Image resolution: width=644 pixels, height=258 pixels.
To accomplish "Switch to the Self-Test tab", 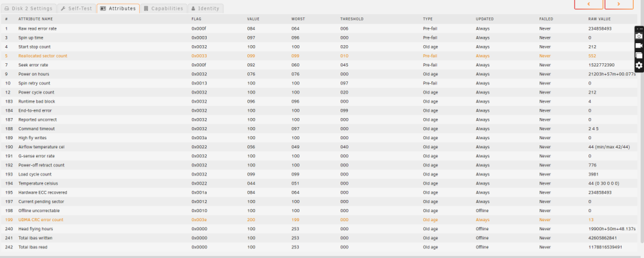I will [x=77, y=8].
